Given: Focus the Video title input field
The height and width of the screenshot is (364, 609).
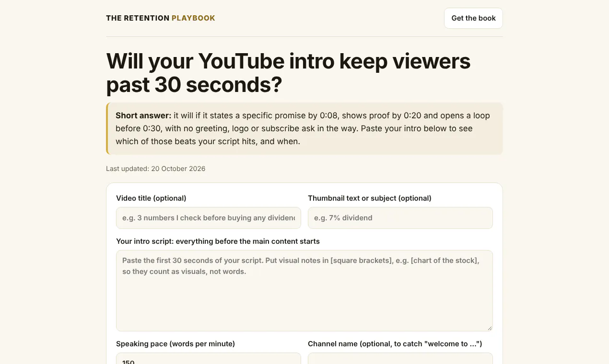Looking at the screenshot, I should (209, 218).
